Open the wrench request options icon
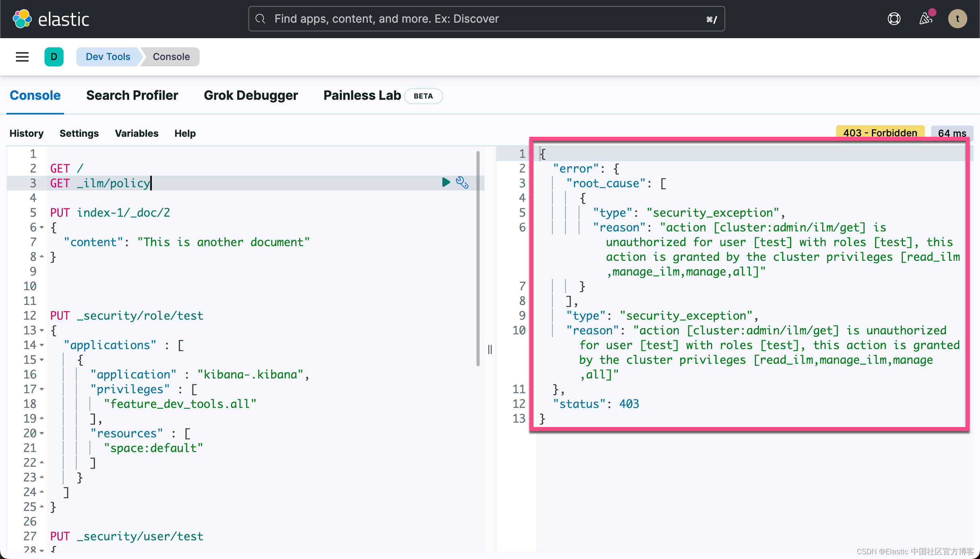 (462, 182)
